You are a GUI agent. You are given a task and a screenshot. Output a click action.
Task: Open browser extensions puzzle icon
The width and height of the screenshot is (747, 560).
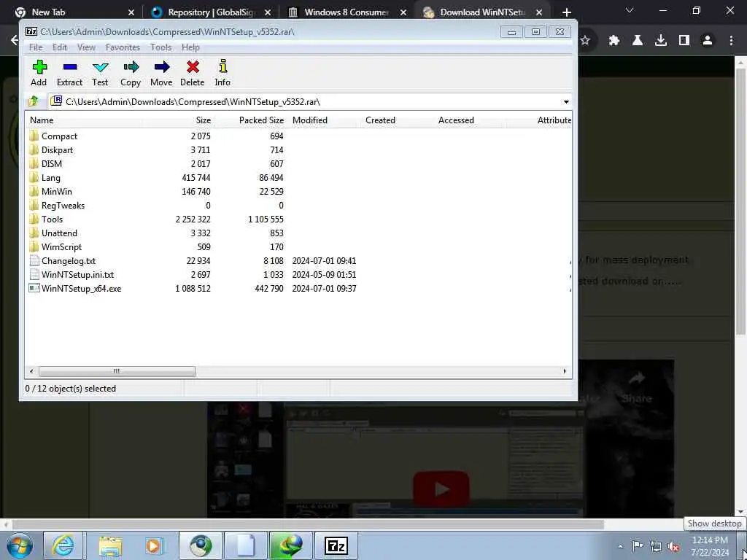(x=614, y=41)
